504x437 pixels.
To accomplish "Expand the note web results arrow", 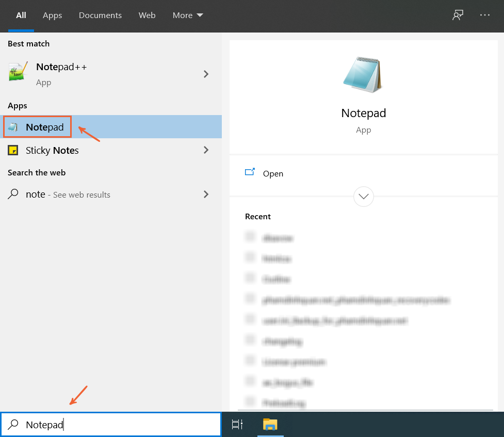I will (x=206, y=194).
